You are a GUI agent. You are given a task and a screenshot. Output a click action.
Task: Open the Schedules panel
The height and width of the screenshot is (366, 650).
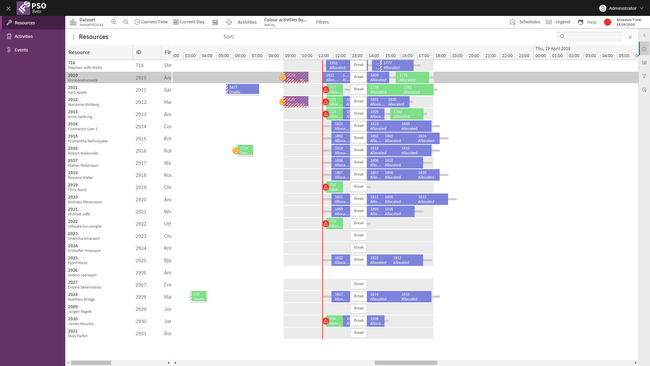click(x=525, y=22)
